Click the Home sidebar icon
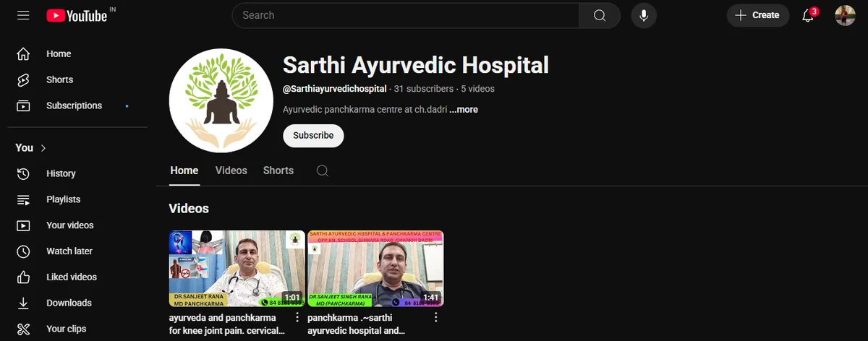The height and width of the screenshot is (341, 868). coord(23,54)
